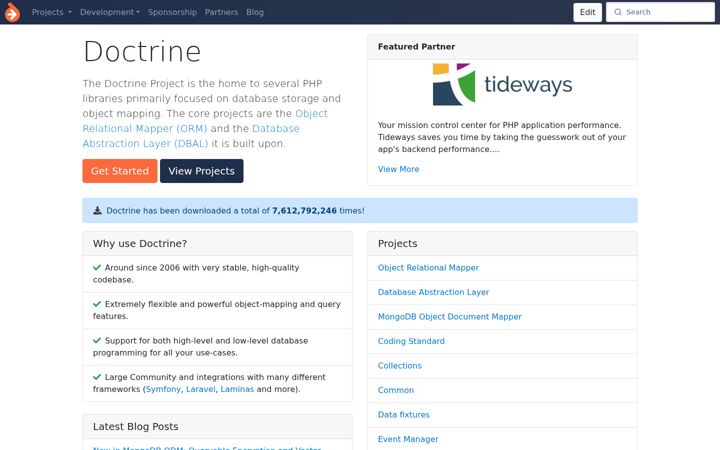
Task: Click the download icon in banner
Action: click(97, 210)
